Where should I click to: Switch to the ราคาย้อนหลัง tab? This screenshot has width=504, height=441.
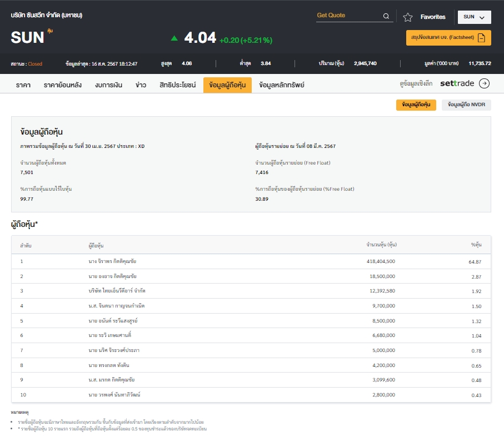click(x=63, y=85)
